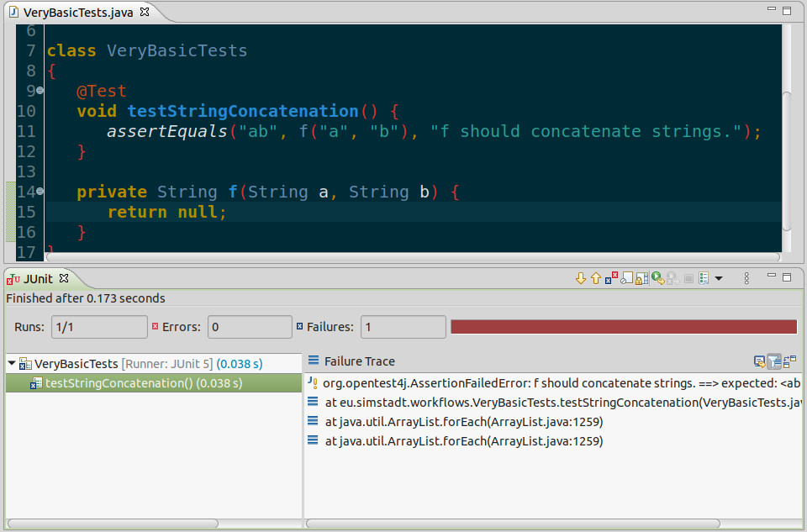This screenshot has width=807, height=532.
Task: Open JUnit view menu (three dots)
Action: coord(745,278)
